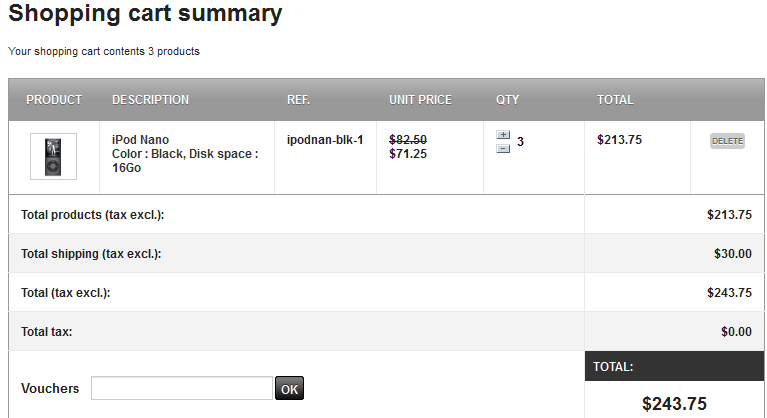Click the PRODUCT column header
The image size is (767, 418).
(54, 100)
